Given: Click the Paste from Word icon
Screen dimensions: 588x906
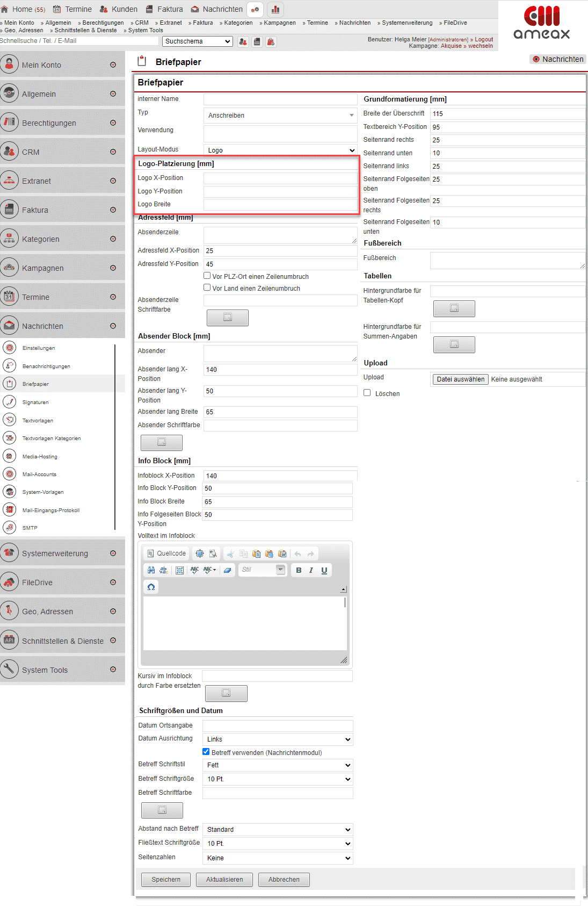Looking at the screenshot, I should [282, 553].
